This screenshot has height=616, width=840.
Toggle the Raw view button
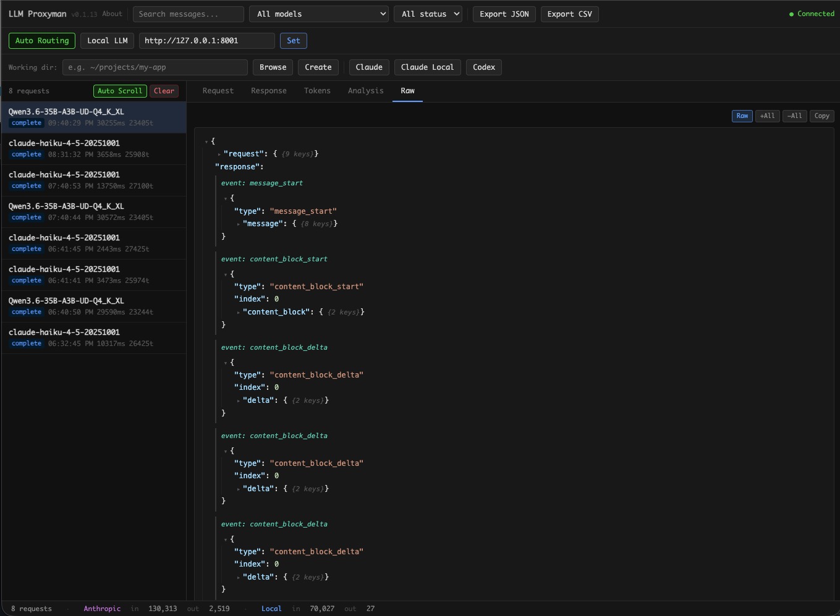pos(742,116)
